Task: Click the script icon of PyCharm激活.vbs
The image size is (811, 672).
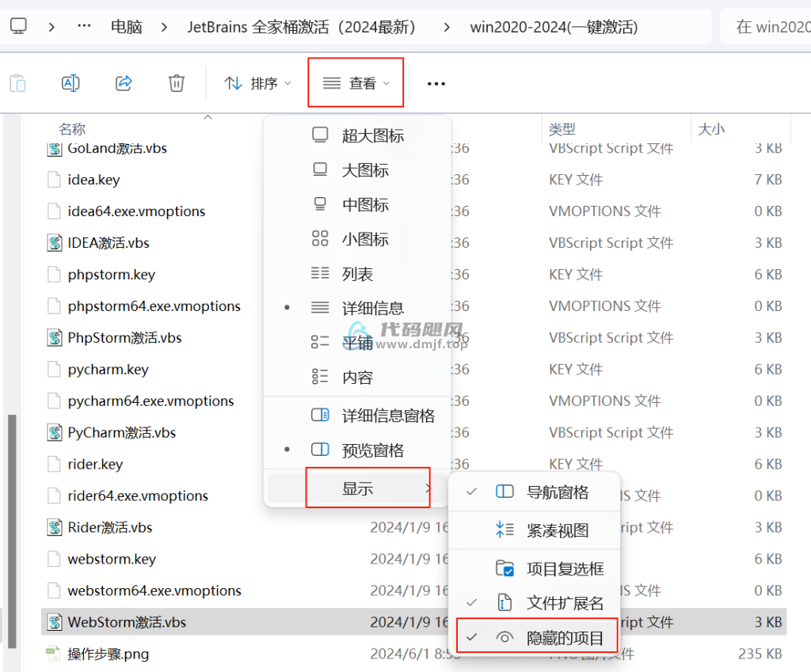Action: (x=55, y=433)
